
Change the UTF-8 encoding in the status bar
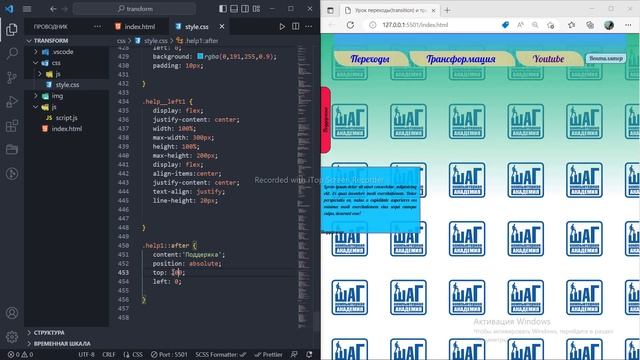[86, 354]
